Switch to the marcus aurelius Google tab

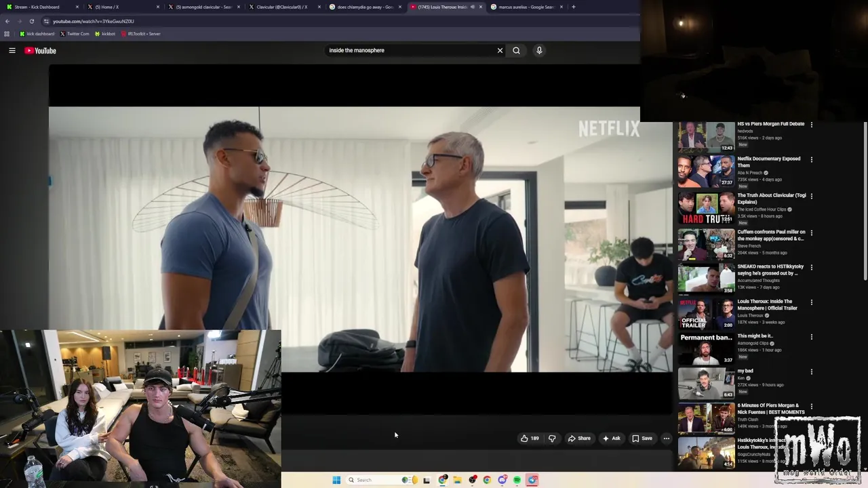click(526, 7)
